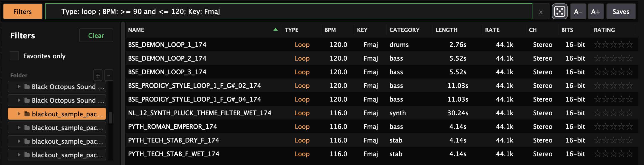Remove a folder with the minus button
This screenshot has height=165, width=644.
pos(109,75)
